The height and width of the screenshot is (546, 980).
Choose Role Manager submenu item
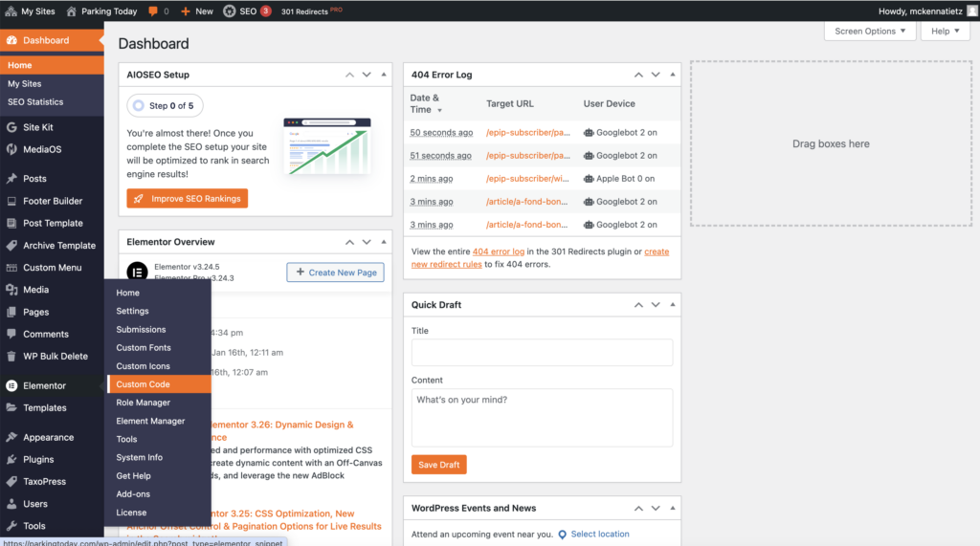[144, 403]
